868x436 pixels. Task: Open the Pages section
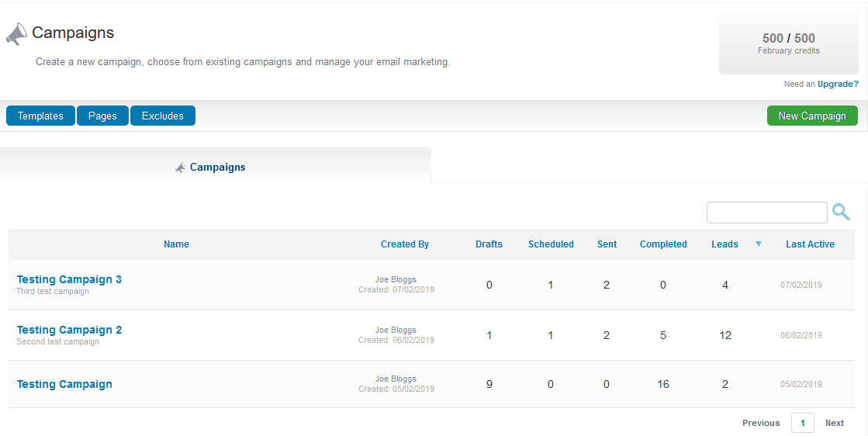(x=102, y=116)
